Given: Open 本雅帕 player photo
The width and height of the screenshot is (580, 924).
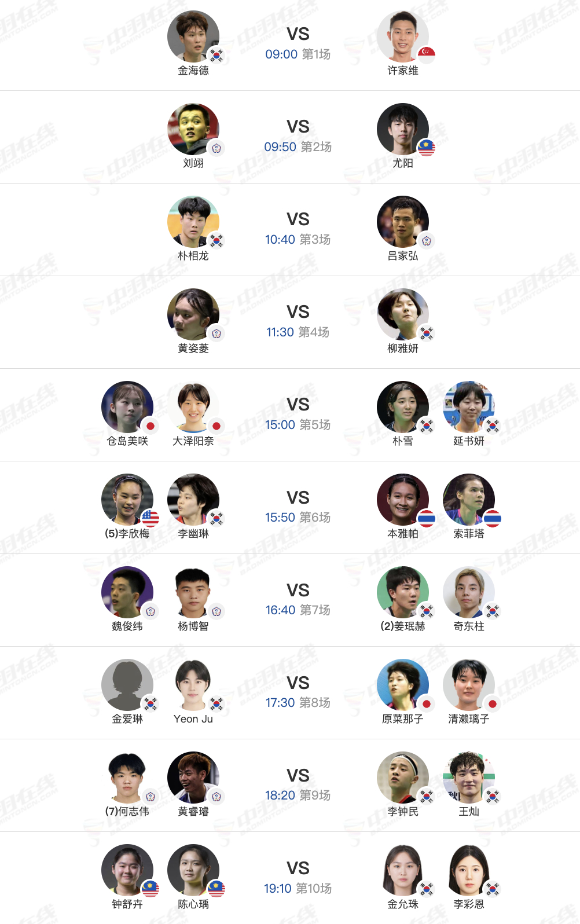Looking at the screenshot, I should coord(403,500).
